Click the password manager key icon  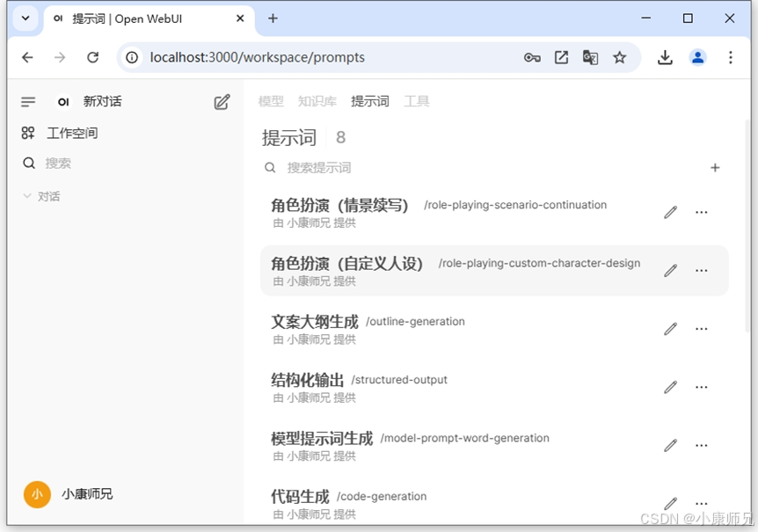(x=532, y=57)
